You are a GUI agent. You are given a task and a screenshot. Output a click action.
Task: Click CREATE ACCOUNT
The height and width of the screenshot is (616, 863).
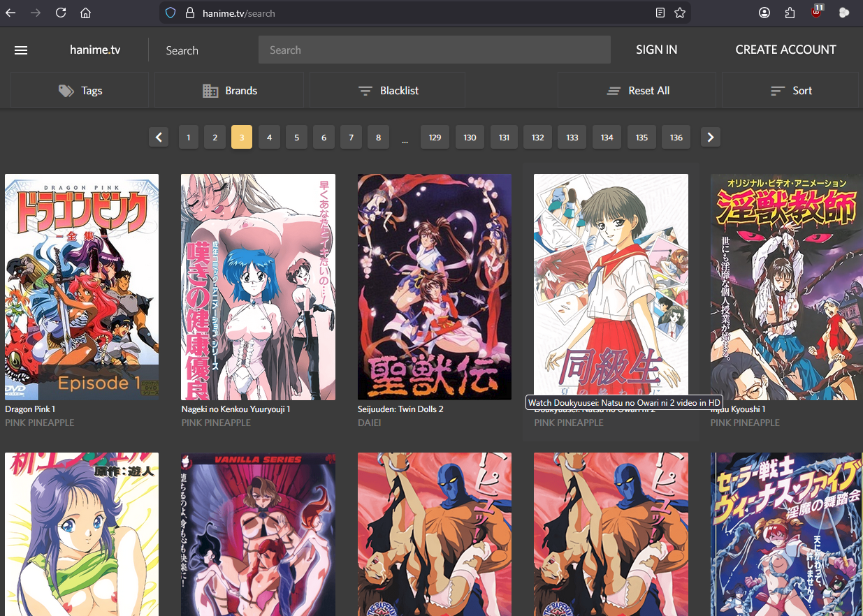(785, 50)
